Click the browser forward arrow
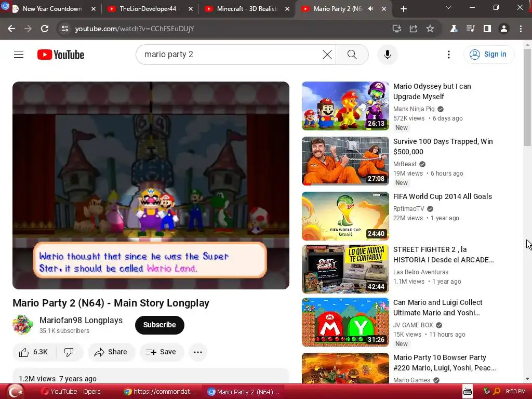 pyautogui.click(x=28, y=29)
